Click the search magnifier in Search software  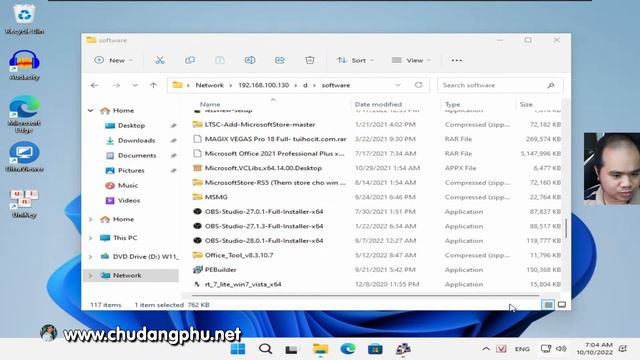[x=551, y=85]
